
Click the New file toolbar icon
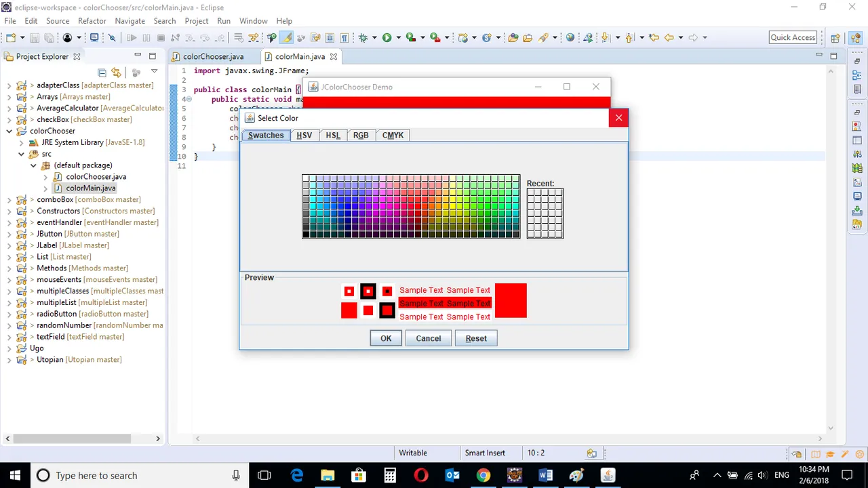12,38
